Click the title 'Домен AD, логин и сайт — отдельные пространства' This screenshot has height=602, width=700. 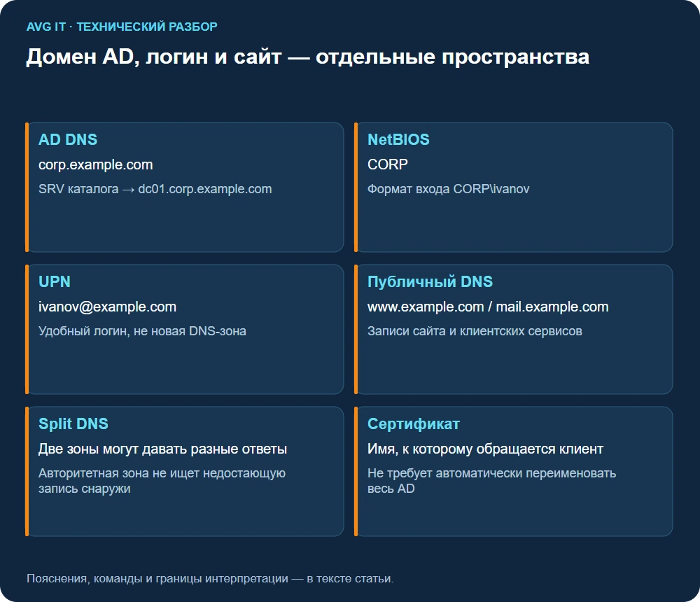[x=307, y=57]
